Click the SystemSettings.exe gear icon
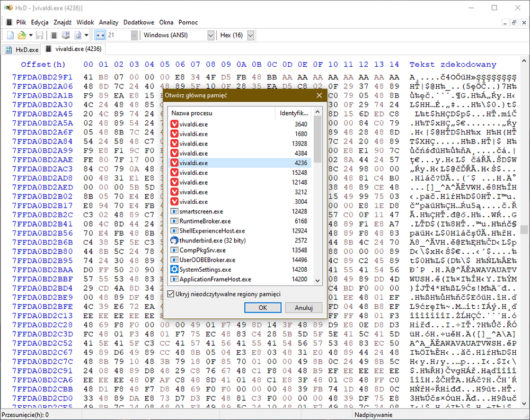530x420 pixels. click(174, 270)
